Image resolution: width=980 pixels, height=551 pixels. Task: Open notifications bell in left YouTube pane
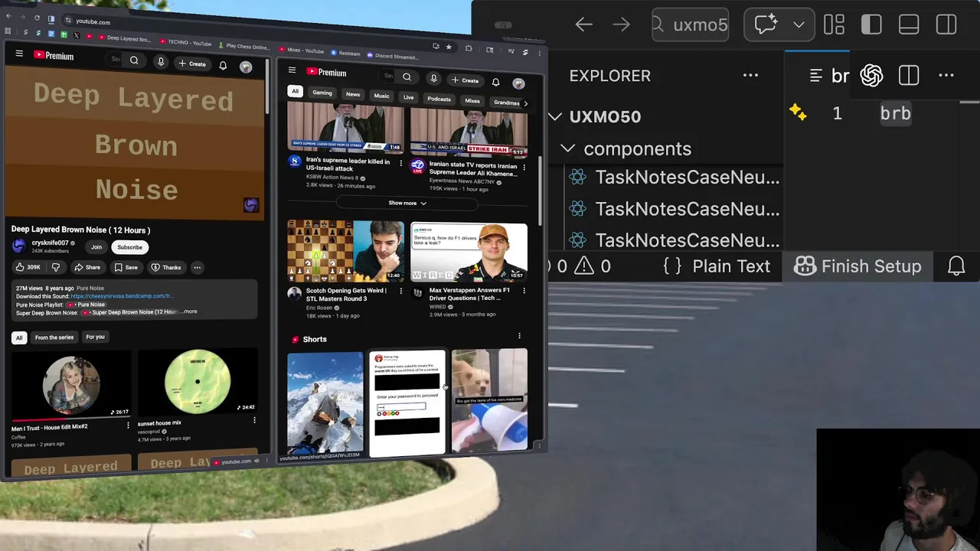(223, 65)
